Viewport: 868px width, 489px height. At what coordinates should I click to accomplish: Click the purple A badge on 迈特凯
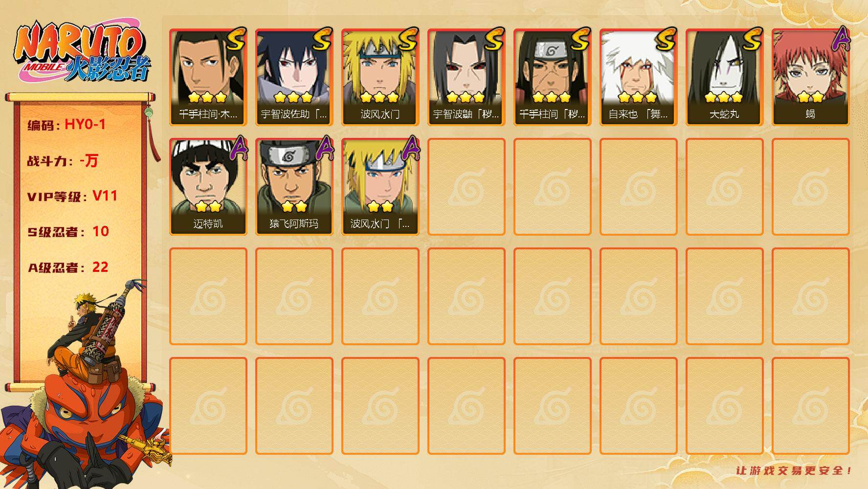(x=238, y=147)
